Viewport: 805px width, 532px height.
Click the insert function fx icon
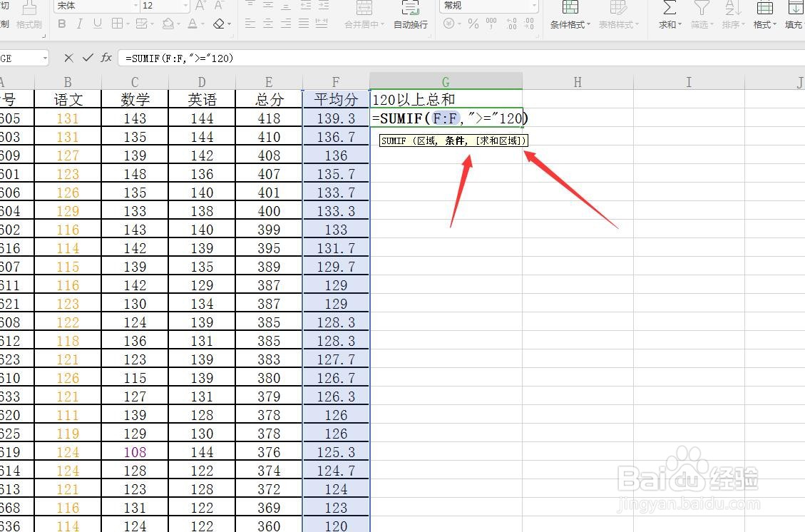pyautogui.click(x=106, y=58)
